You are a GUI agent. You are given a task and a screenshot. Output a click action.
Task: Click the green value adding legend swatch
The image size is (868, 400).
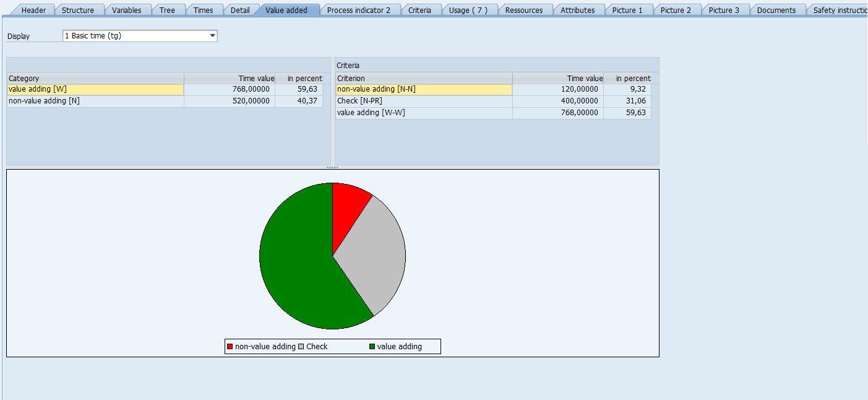click(372, 347)
